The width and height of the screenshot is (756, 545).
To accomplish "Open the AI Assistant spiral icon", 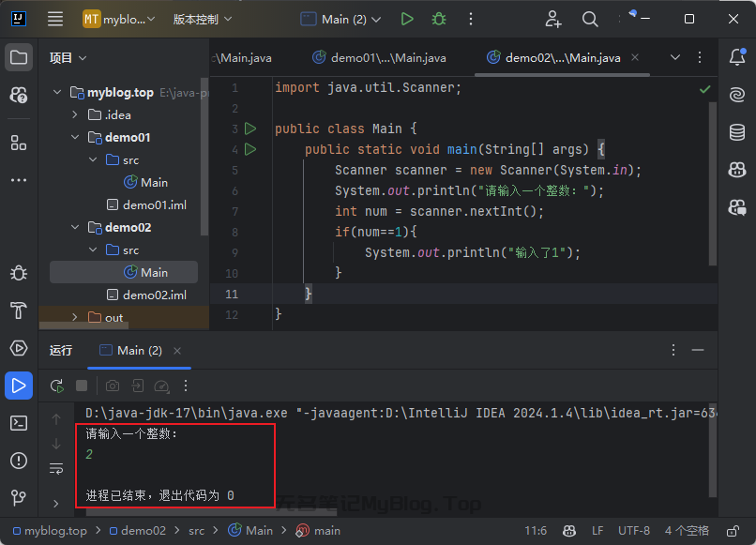I will coord(737,94).
